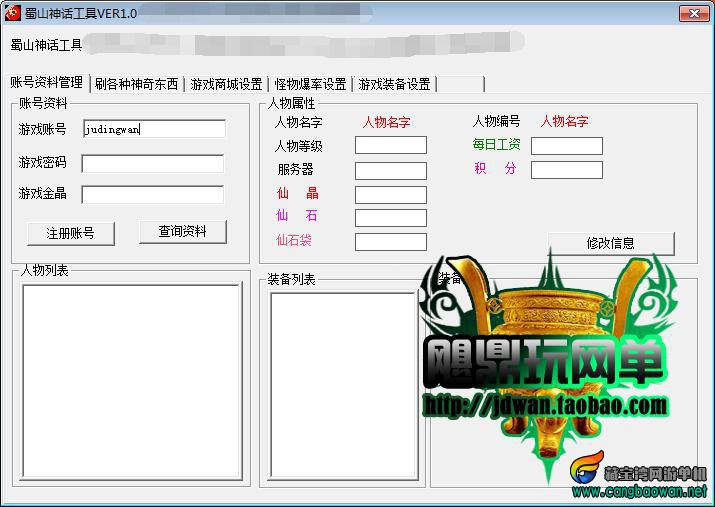Click the 注册账号 button
Image resolution: width=715 pixels, height=507 pixels.
tap(71, 233)
